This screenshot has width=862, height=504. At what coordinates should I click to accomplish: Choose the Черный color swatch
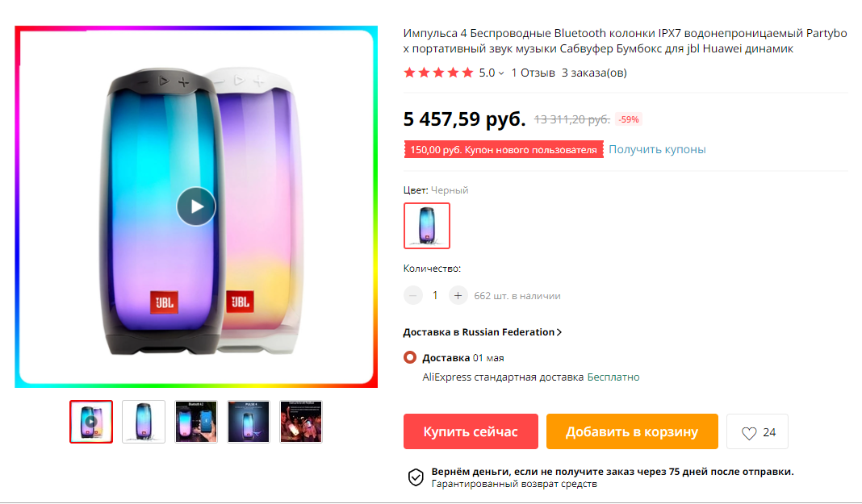click(427, 226)
